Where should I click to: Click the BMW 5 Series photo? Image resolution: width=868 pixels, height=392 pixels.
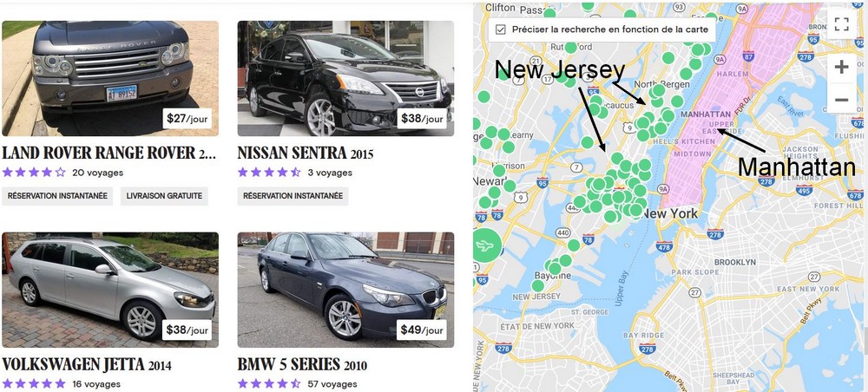point(346,290)
